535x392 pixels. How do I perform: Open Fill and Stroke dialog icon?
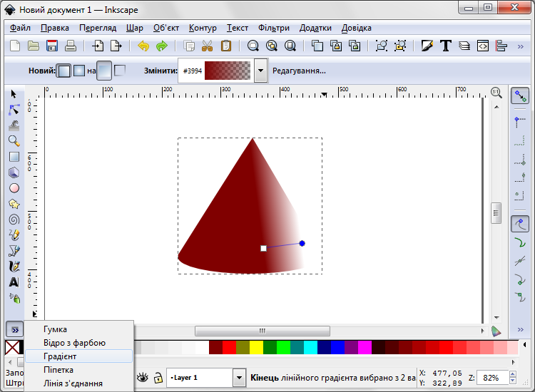427,46
